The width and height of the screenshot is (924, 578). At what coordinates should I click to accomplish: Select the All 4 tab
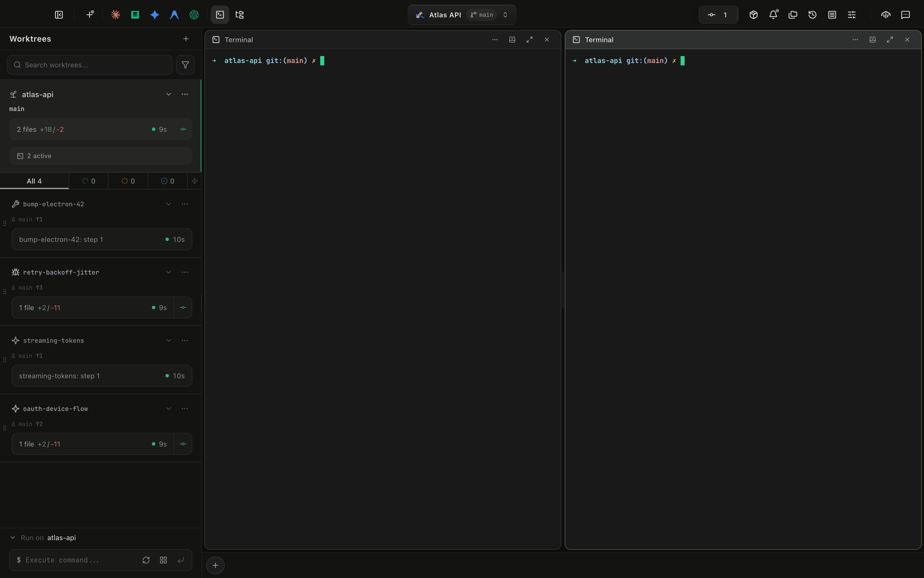coord(34,181)
